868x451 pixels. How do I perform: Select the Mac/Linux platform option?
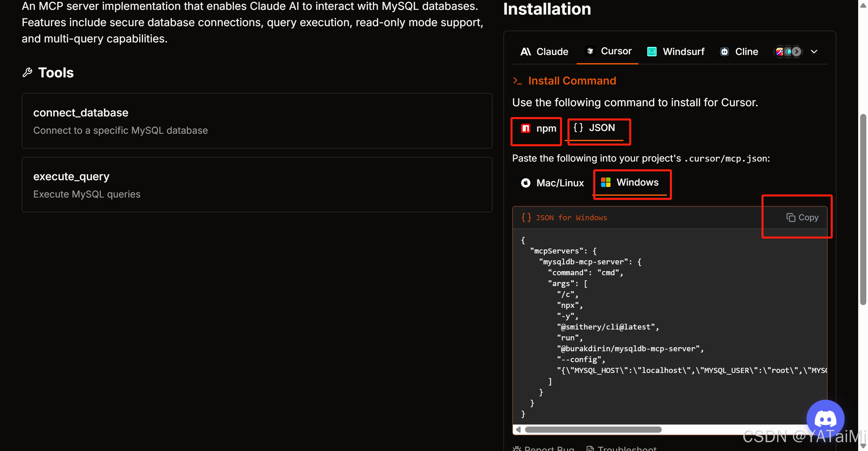552,183
